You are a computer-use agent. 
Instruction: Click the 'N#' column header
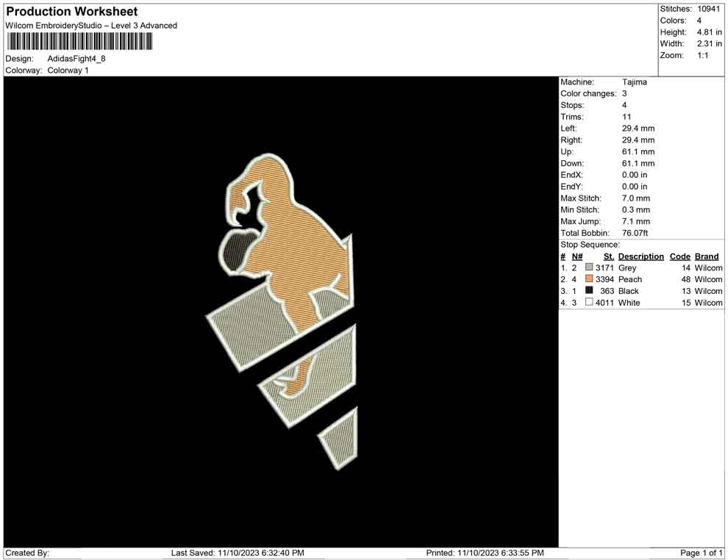577,256
